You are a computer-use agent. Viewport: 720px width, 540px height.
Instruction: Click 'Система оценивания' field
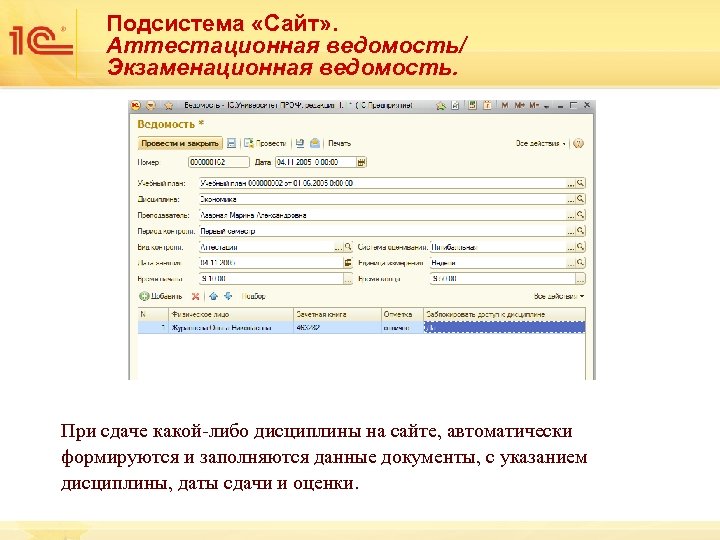pos(498,247)
